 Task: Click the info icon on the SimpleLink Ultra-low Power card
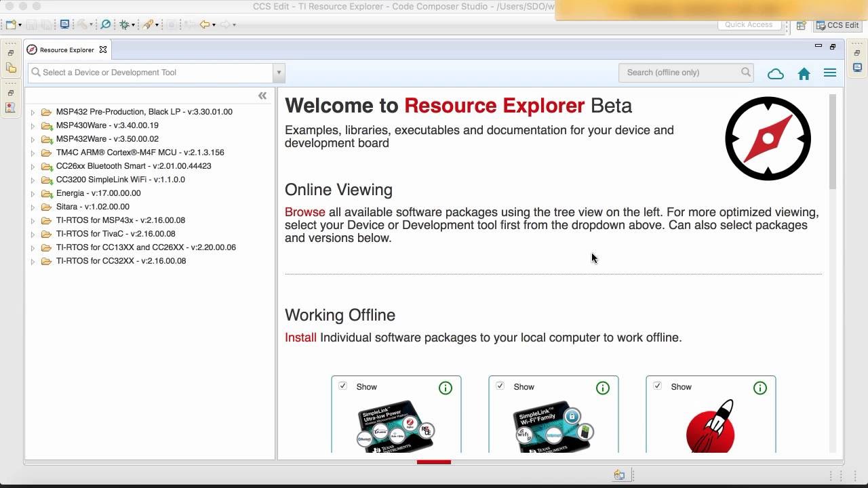[446, 388]
